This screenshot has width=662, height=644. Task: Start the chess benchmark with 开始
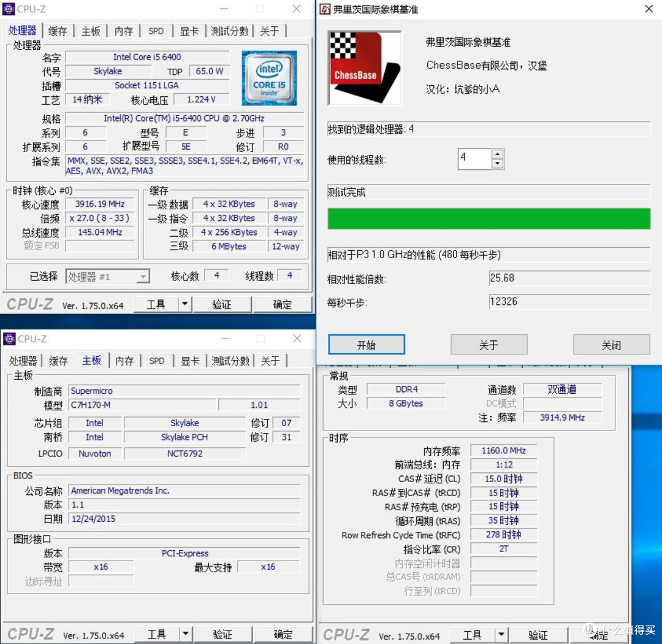(x=367, y=345)
